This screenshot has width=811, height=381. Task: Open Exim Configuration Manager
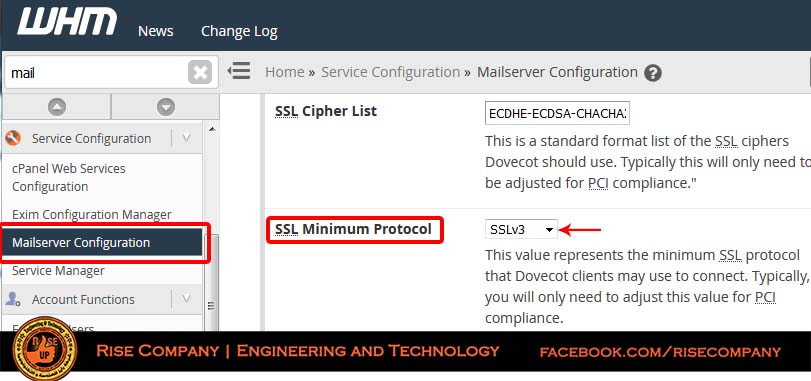[x=92, y=214]
